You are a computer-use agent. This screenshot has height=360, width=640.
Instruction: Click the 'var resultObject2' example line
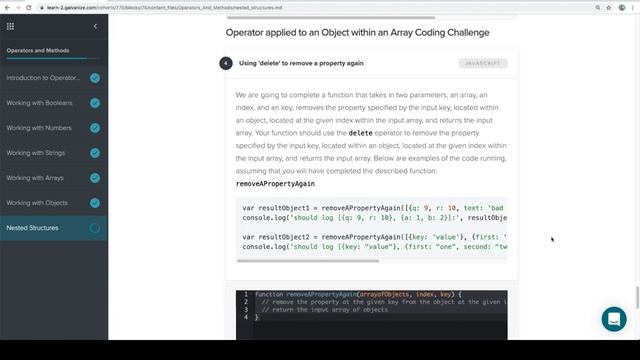coord(374,237)
